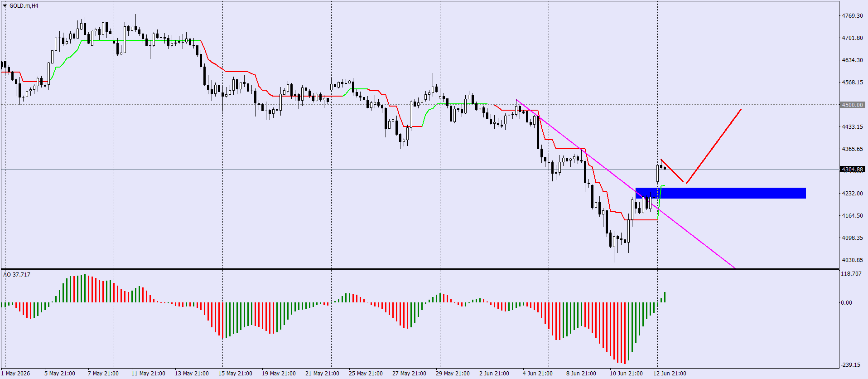Click the 4568.15 price on the scale
The image size is (868, 379).
tap(852, 82)
